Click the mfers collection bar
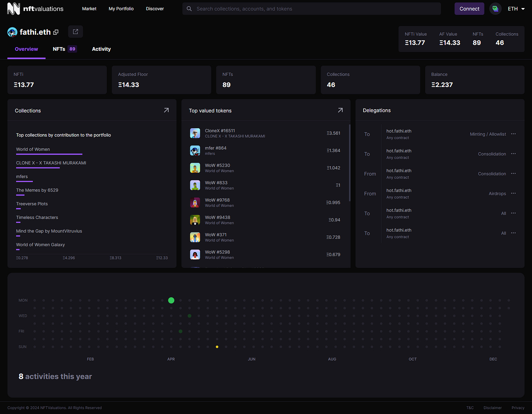The width and height of the screenshot is (532, 414). coord(24,181)
